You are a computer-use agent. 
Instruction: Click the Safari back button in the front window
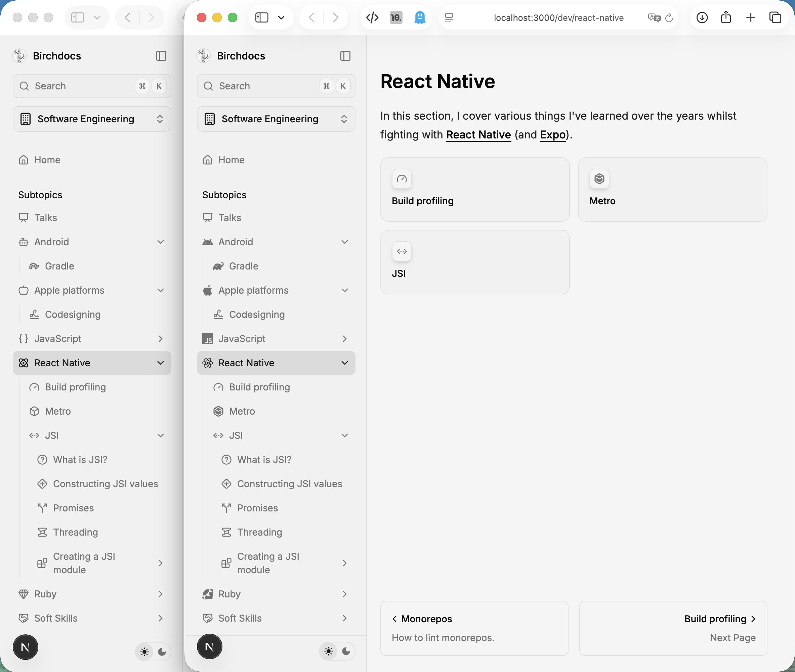pyautogui.click(x=311, y=17)
